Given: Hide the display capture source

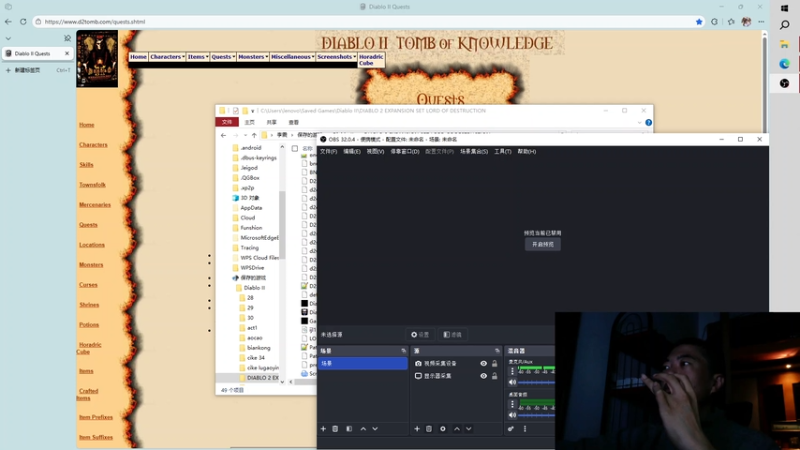Looking at the screenshot, I should click(x=483, y=376).
